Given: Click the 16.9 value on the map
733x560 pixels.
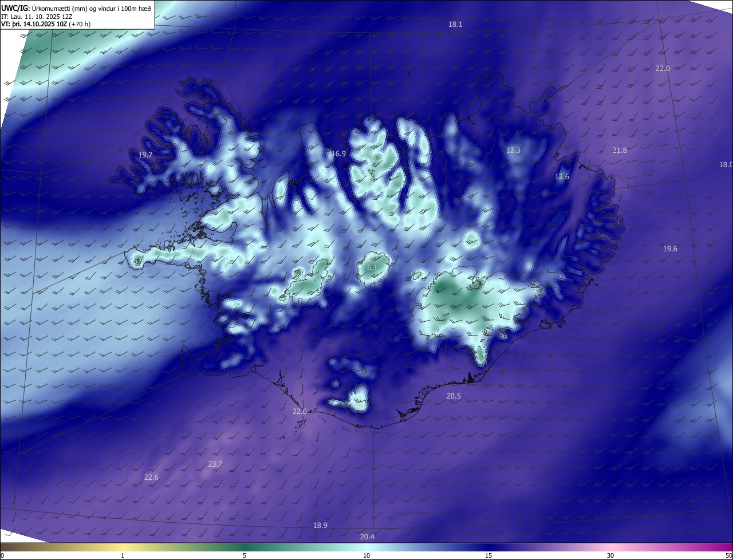Looking at the screenshot, I should [339, 154].
